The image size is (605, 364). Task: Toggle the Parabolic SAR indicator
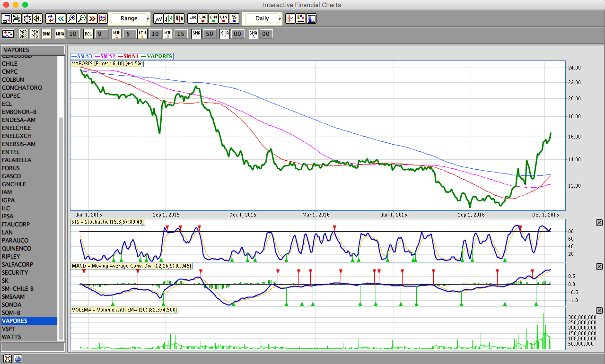pos(23,34)
